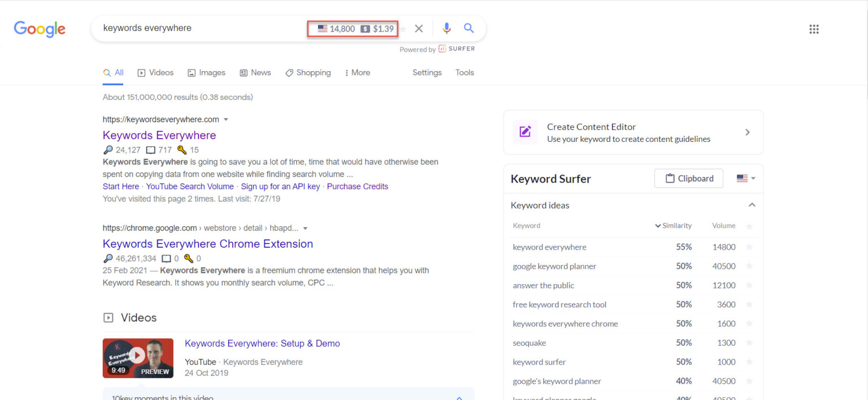
Task: Open the Google apps grid icon
Action: (814, 29)
